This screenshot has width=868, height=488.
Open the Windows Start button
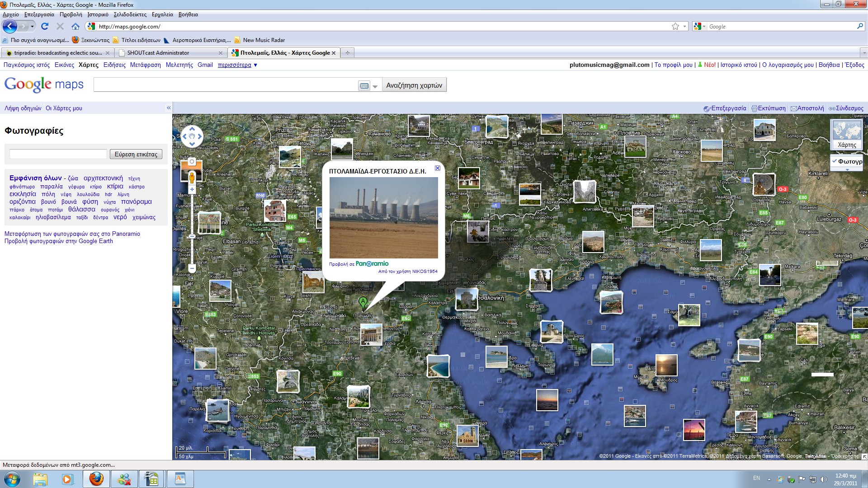click(12, 479)
